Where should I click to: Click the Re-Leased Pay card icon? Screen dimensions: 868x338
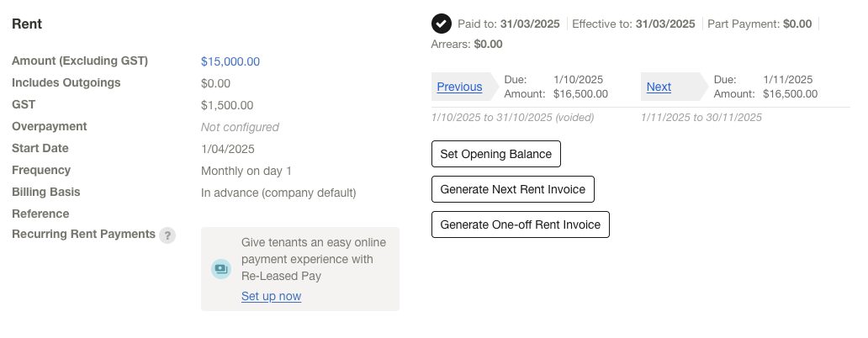pyautogui.click(x=220, y=269)
